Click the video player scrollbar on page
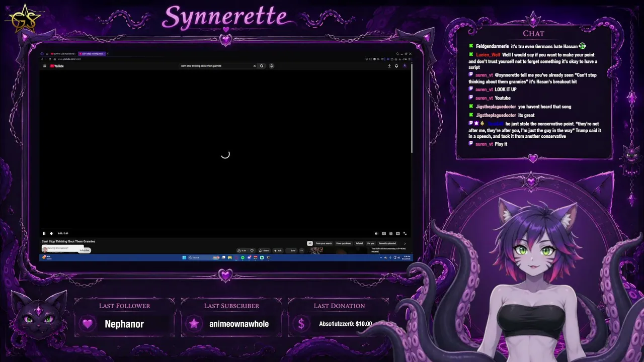Image resolution: width=644 pixels, height=362 pixels. point(411,108)
